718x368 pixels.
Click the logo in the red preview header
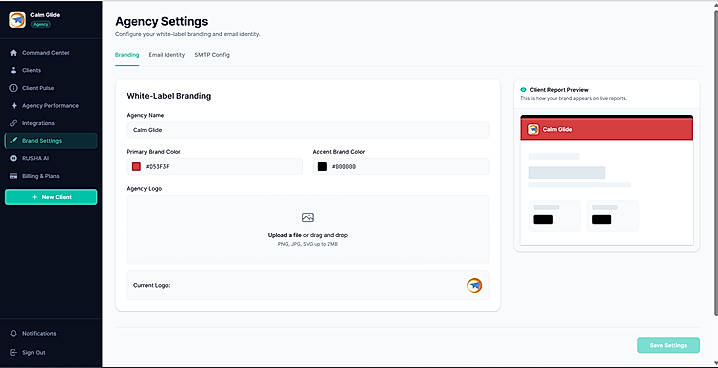point(533,130)
